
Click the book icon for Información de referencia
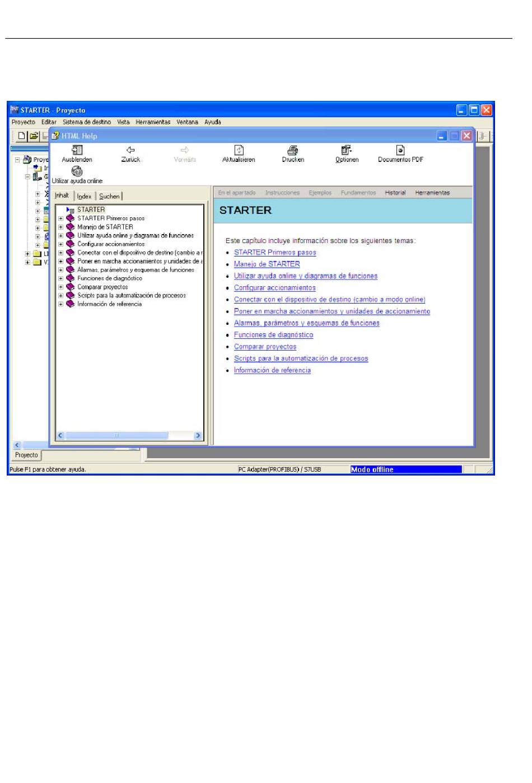(71, 304)
